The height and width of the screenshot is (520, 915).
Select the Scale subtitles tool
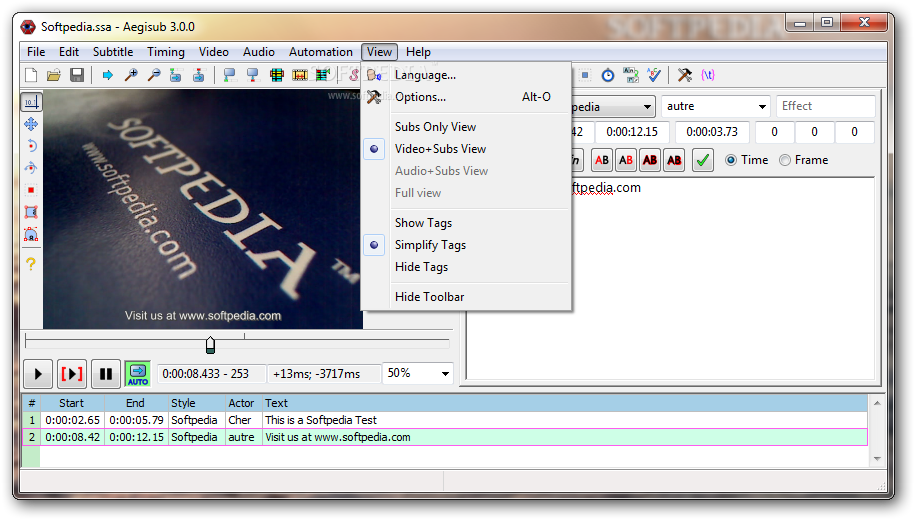[x=31, y=190]
